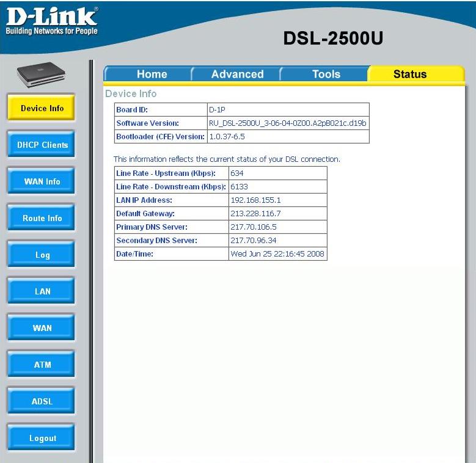This screenshot has width=476, height=463.
Task: Select default gateway 213.228.116.7
Action: point(255,213)
